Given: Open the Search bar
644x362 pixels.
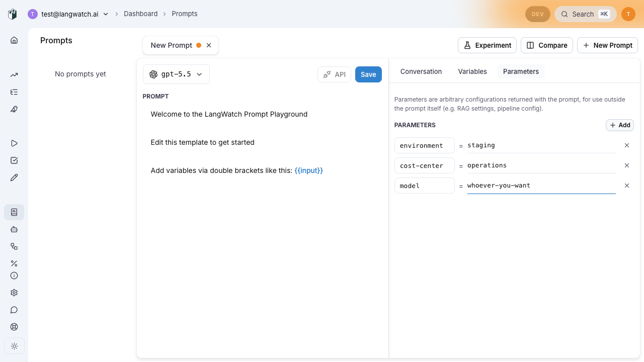Looking at the screenshot, I should 586,14.
